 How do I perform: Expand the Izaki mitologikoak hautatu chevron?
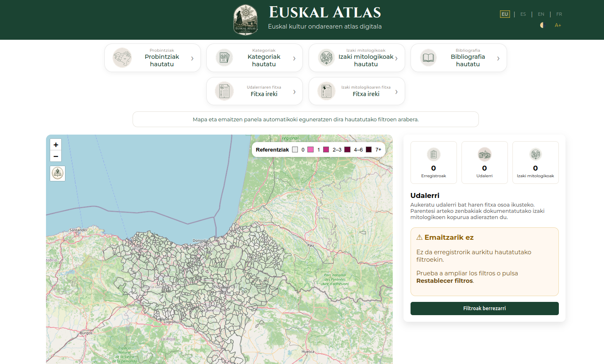click(x=396, y=58)
